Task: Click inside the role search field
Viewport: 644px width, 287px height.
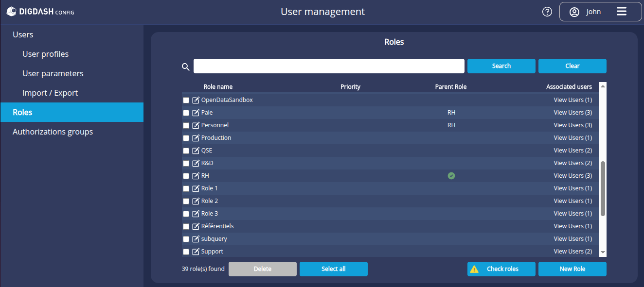Action: tap(328, 66)
